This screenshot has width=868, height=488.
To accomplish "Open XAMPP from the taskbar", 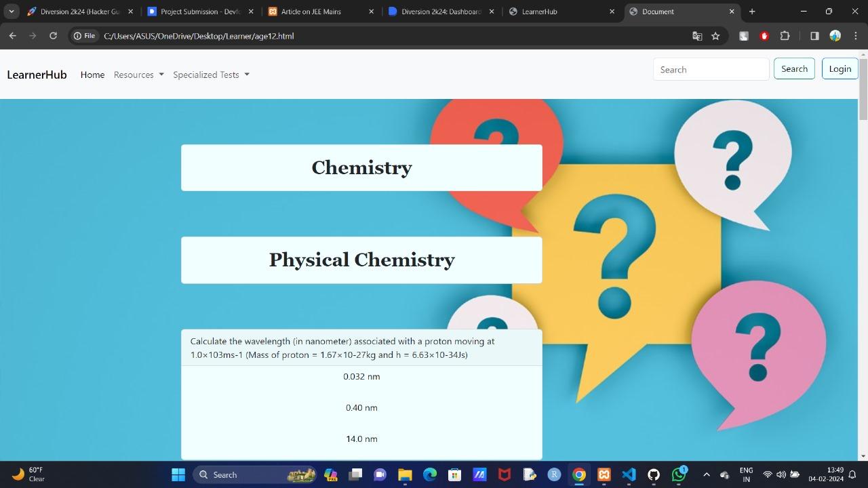I will pyautogui.click(x=604, y=474).
